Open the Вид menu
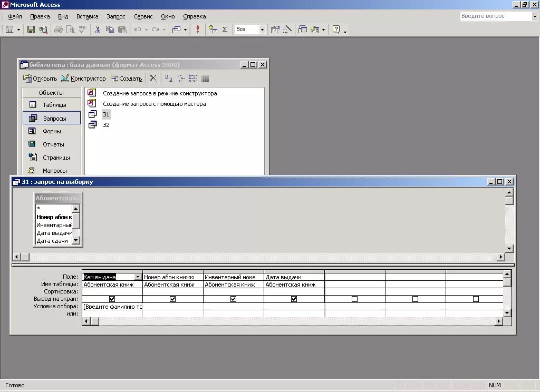 (63, 16)
